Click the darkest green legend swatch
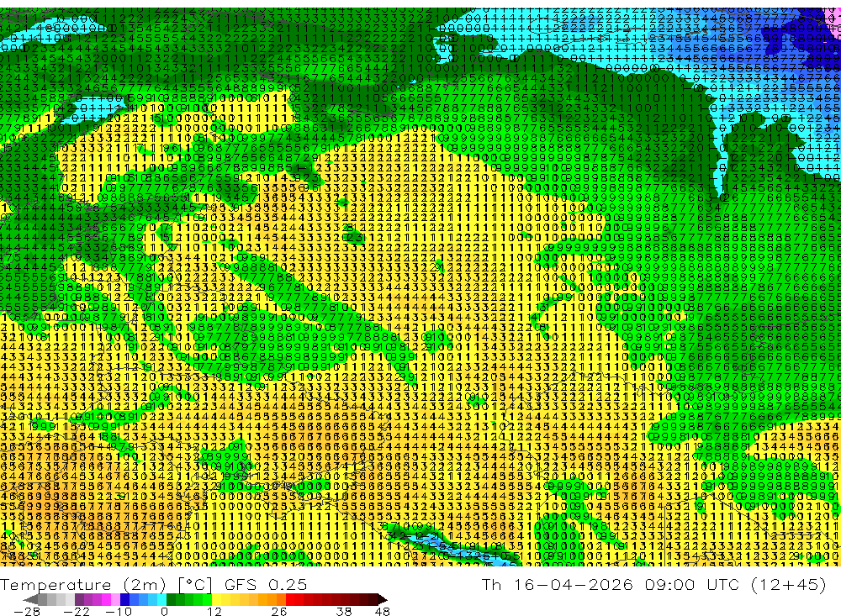The width and height of the screenshot is (841, 616). point(171,599)
